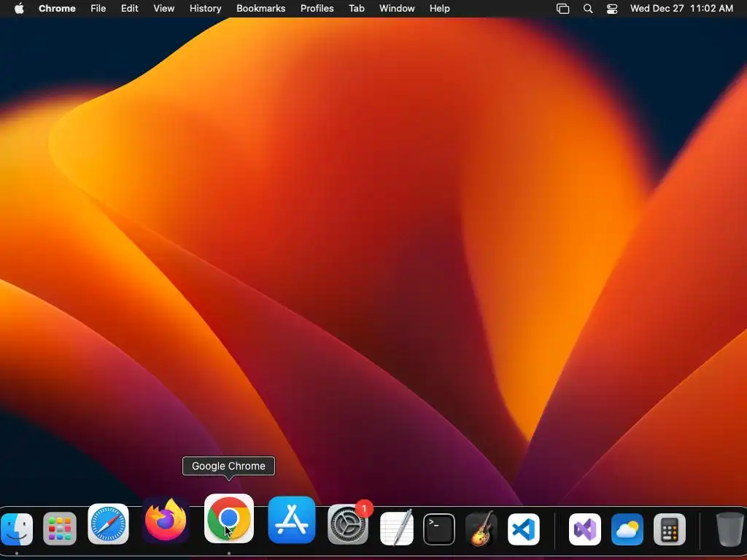Open System Settings with notification badge
The image size is (747, 560).
348,524
